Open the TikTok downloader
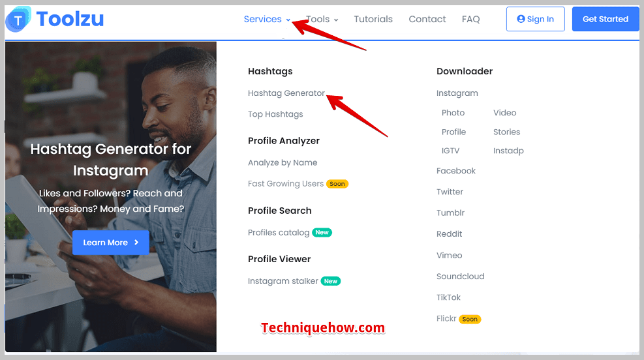644x360 pixels. (x=448, y=297)
